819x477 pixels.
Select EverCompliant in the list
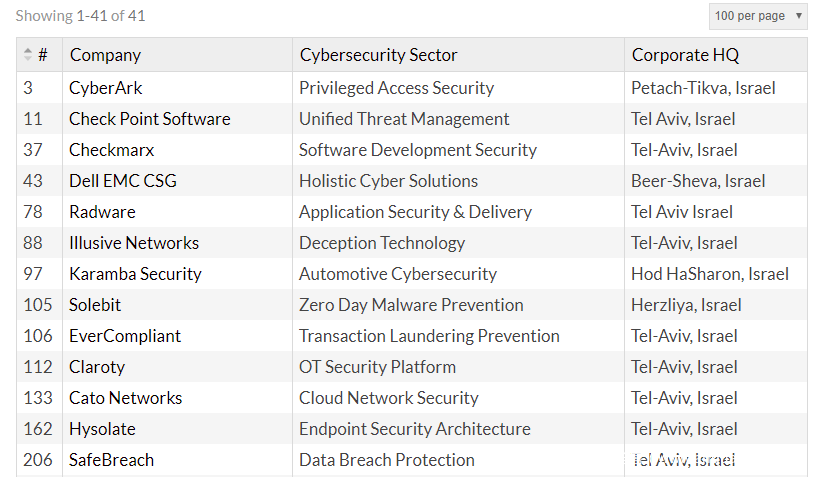tap(125, 336)
